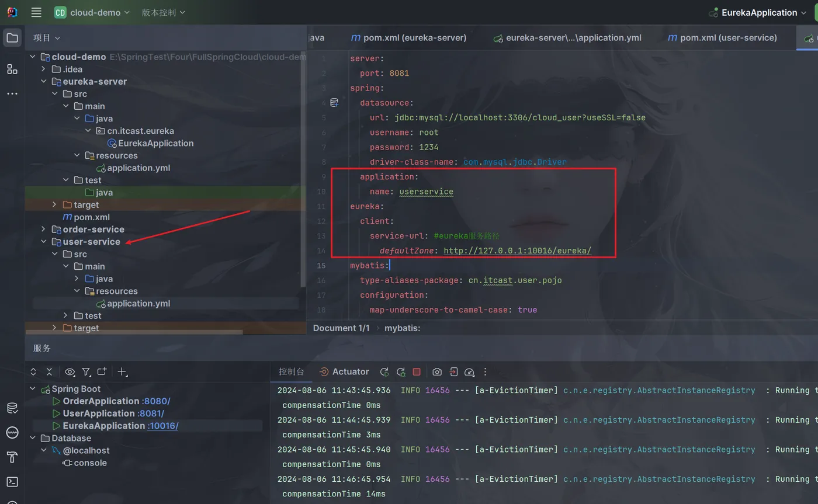This screenshot has width=818, height=504.
Task: Rerun the EurekaApplication service
Action: (x=384, y=371)
